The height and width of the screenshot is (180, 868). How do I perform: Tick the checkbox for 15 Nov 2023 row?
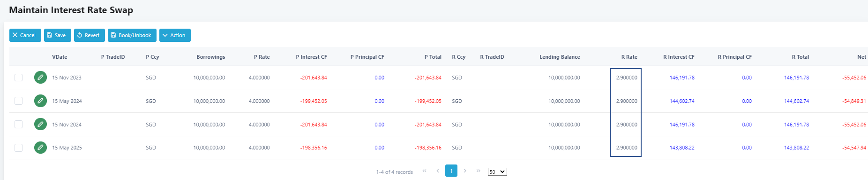18,78
